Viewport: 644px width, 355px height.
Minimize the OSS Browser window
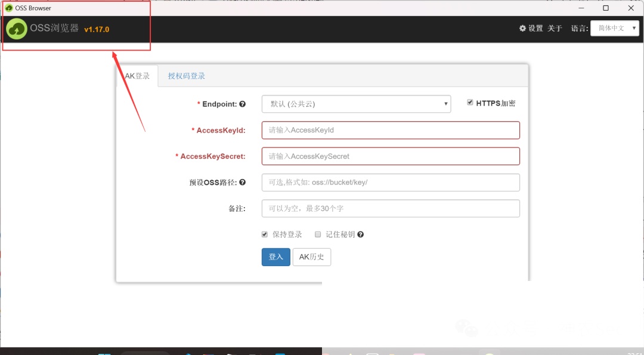tap(581, 8)
